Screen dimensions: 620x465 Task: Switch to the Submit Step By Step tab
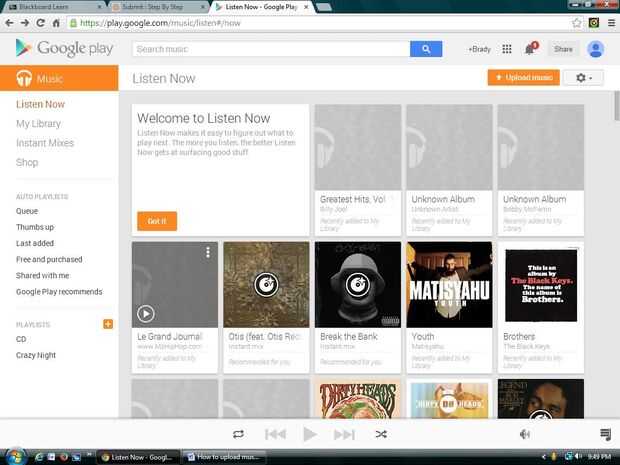pos(160,7)
